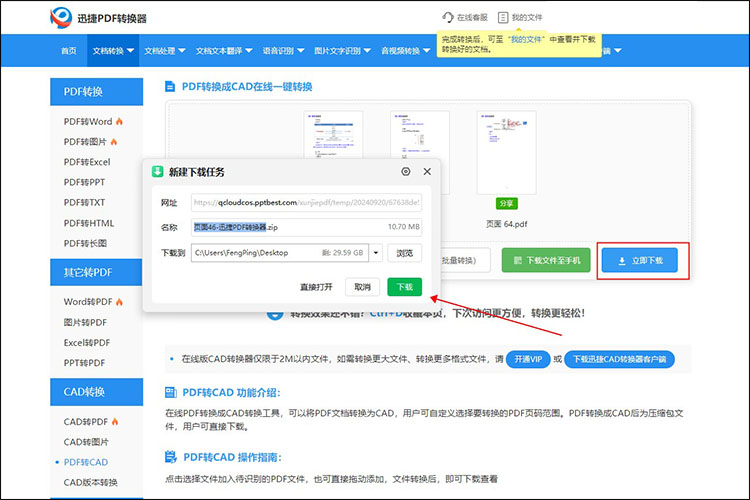The height and width of the screenshot is (500, 750).
Task: Click the 页面 64.pdf file name
Action: click(x=507, y=224)
